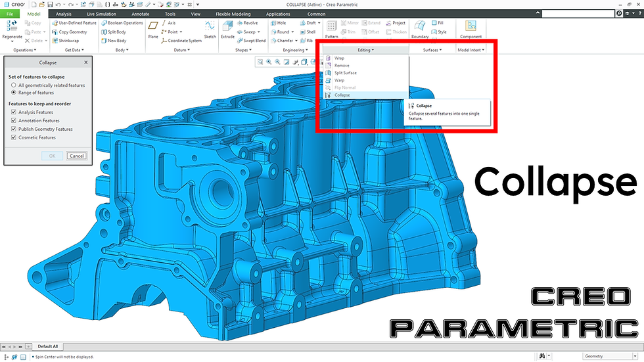644x362 pixels.
Task: Click the Refit view icon in graphics toolbar
Action: 260,62
